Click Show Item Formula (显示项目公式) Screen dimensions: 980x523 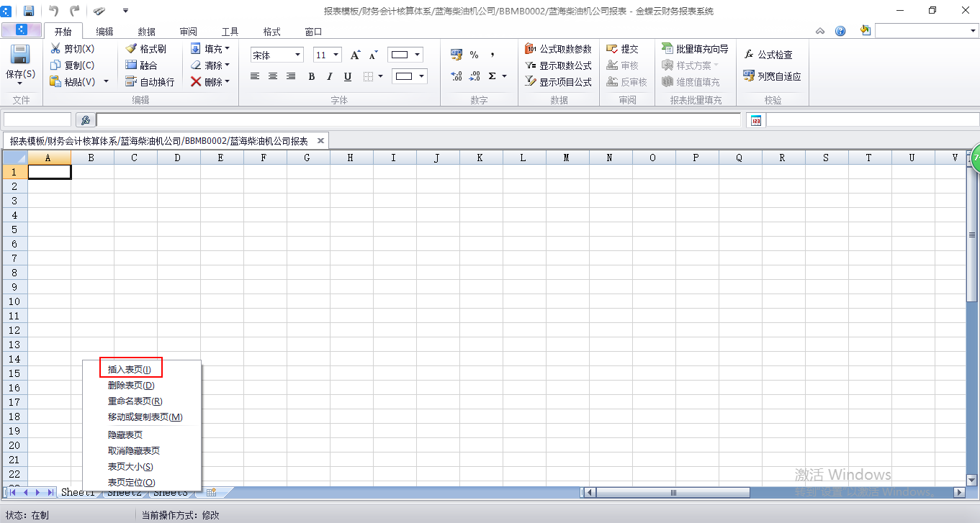point(558,82)
